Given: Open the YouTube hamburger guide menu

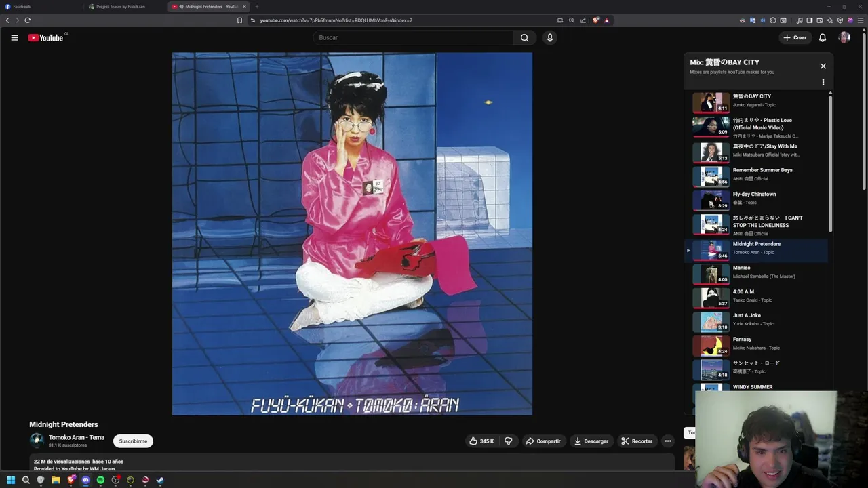Looking at the screenshot, I should click(14, 38).
